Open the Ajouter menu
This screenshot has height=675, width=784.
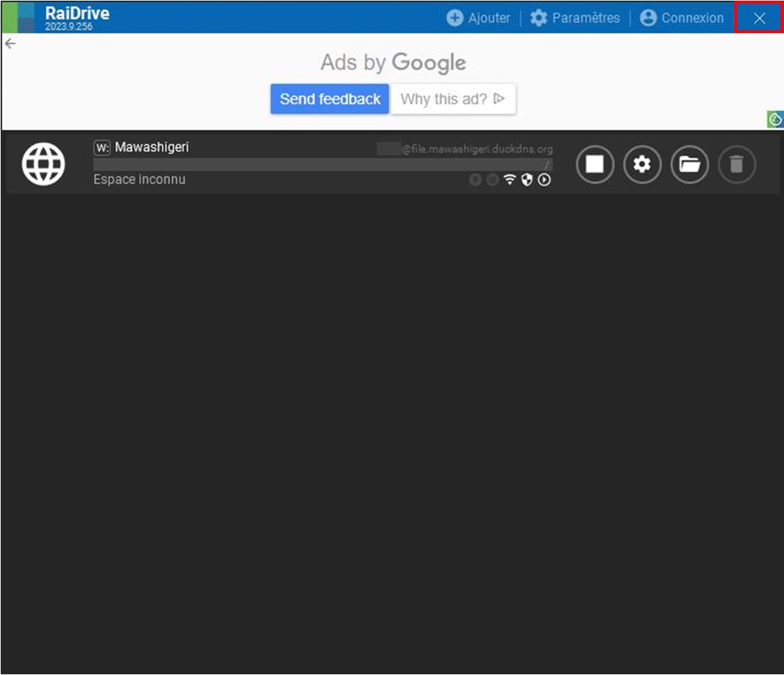coord(479,18)
